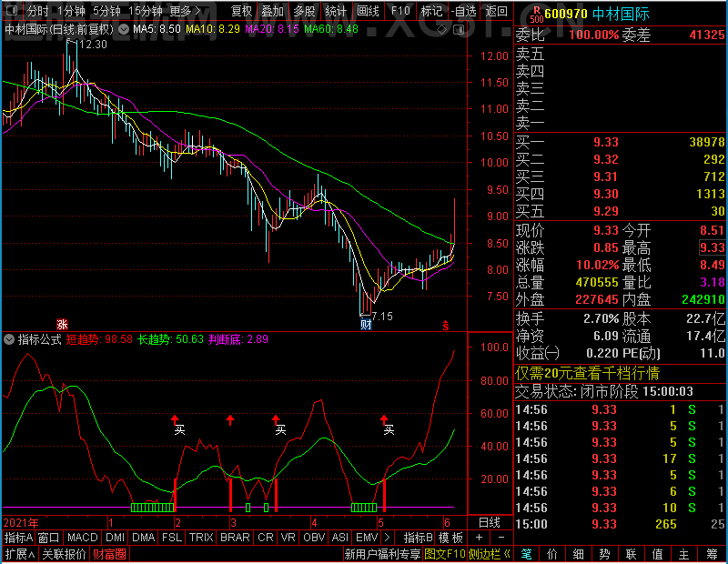728x564 pixels.
Task: Click the 财 info marker under the low
Action: click(366, 324)
